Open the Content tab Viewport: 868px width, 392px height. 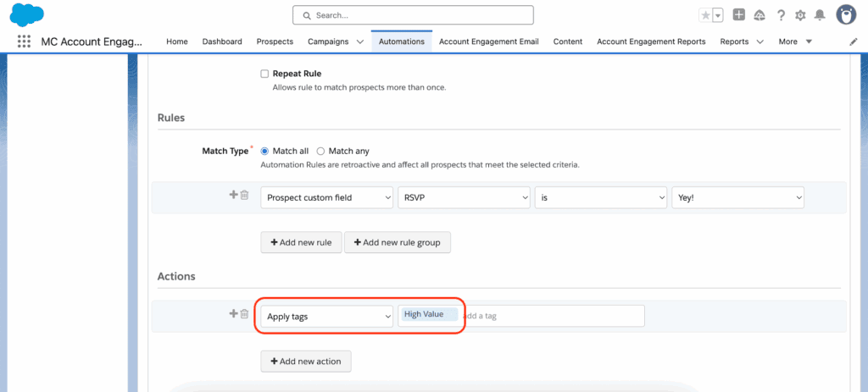point(568,41)
